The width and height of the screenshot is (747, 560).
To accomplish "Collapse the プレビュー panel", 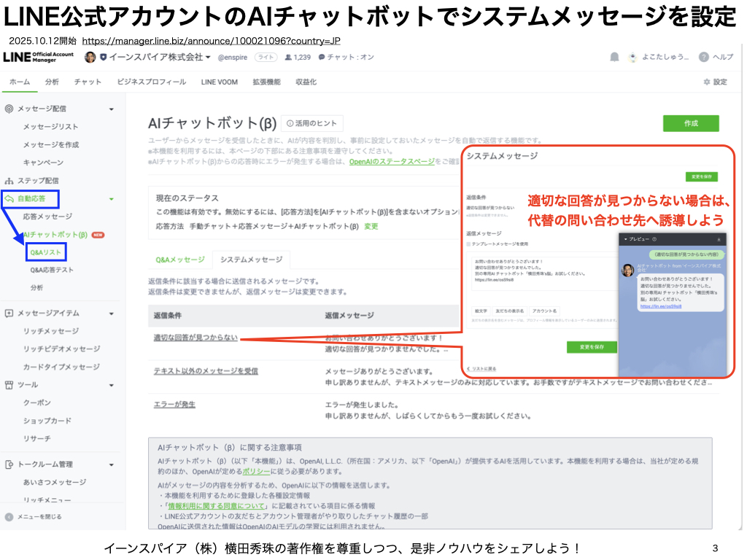I will tap(626, 239).
